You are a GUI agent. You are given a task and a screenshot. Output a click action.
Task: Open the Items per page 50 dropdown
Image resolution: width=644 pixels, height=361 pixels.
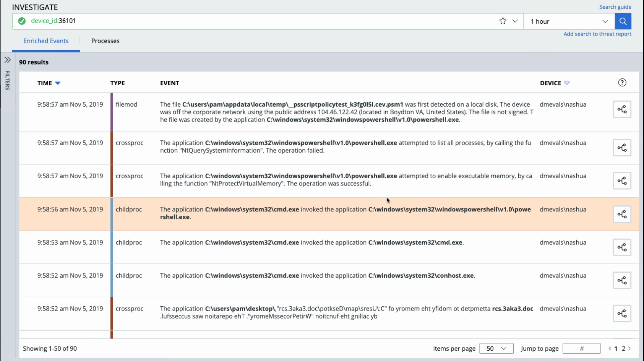(496, 348)
